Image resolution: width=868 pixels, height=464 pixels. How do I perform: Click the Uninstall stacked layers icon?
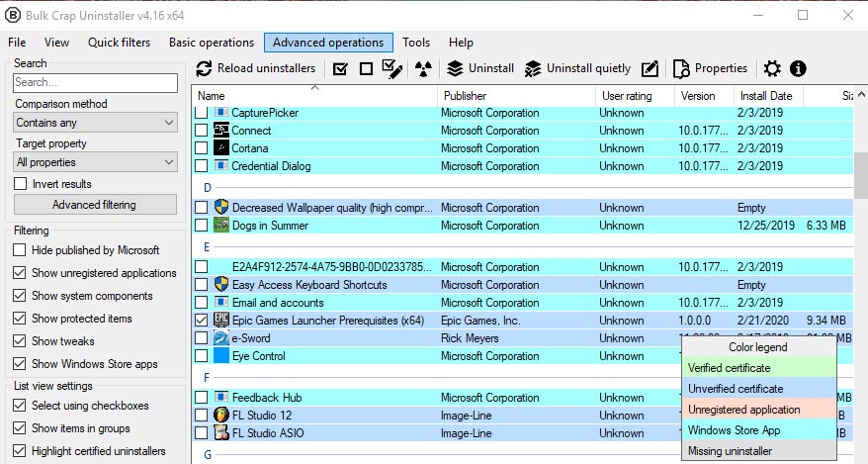455,68
